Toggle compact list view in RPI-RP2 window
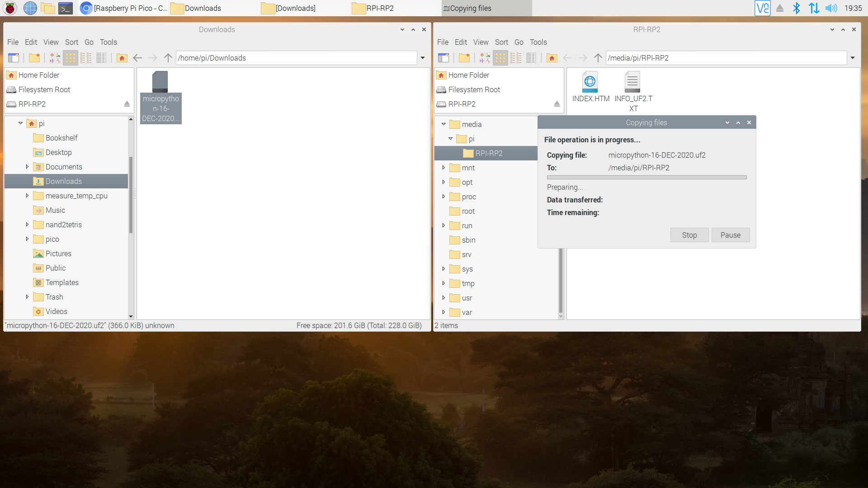The width and height of the screenshot is (868, 488). pyautogui.click(x=516, y=58)
